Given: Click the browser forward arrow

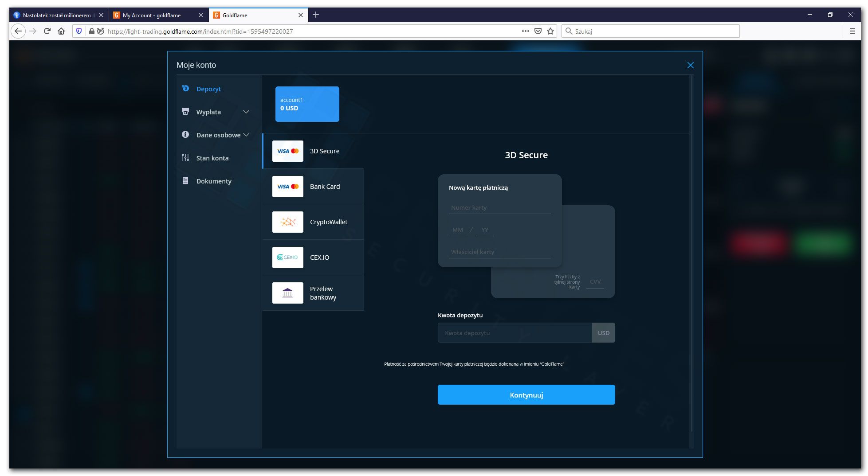Looking at the screenshot, I should (33, 31).
